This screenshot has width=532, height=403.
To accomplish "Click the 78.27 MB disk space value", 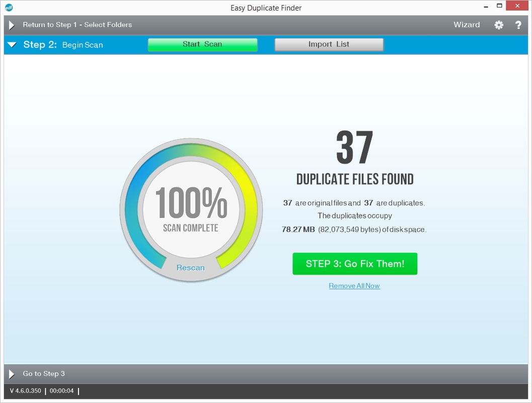I will (298, 230).
